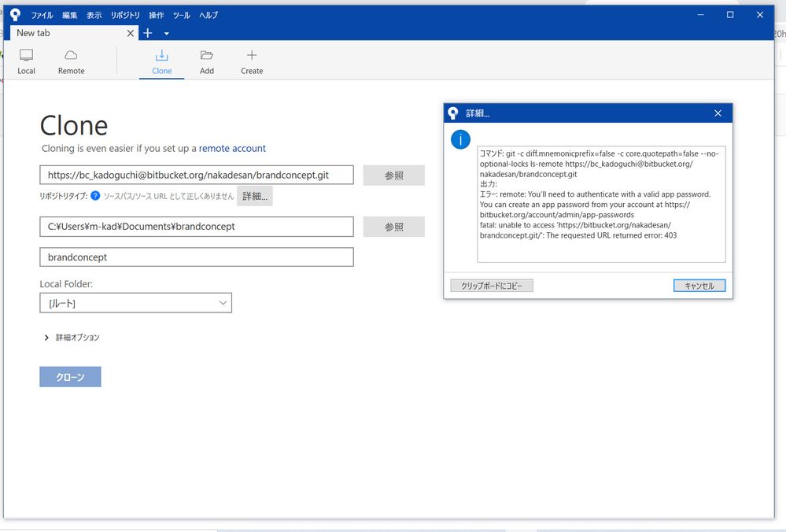This screenshot has height=532, width=786.
Task: Open the 表示 menu
Action: tap(94, 15)
